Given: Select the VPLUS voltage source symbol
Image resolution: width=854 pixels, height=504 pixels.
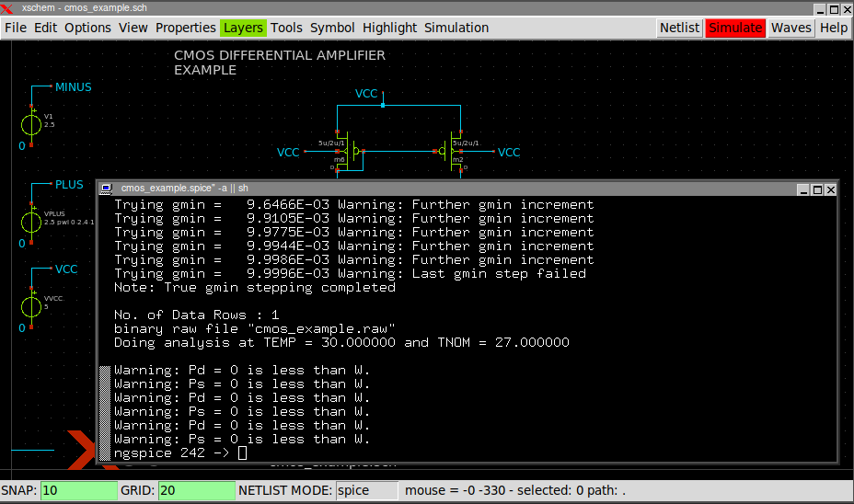Looking at the screenshot, I should (x=31, y=222).
